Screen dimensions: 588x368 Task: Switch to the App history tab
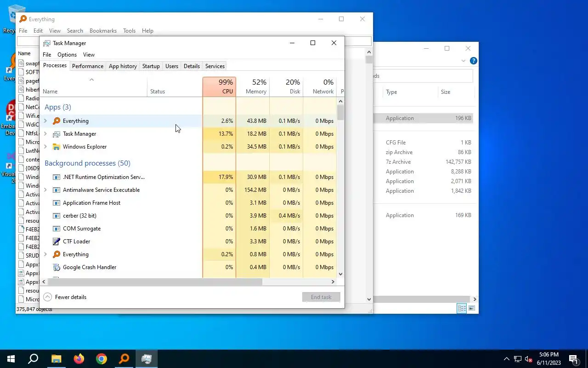pos(123,66)
